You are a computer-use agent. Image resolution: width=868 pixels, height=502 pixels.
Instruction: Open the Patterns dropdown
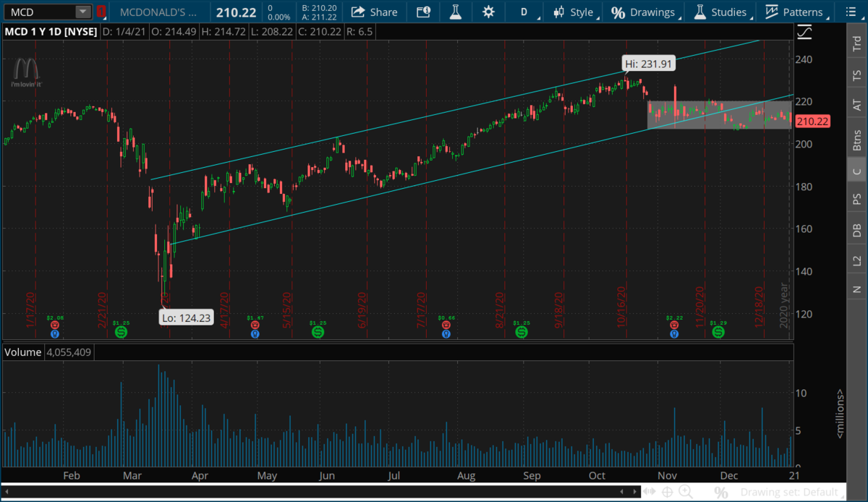coord(796,12)
